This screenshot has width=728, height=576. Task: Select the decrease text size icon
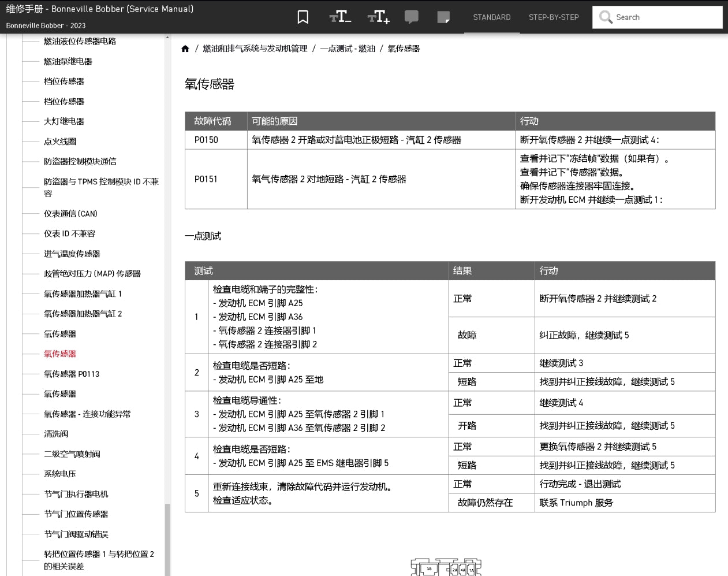pyautogui.click(x=340, y=17)
